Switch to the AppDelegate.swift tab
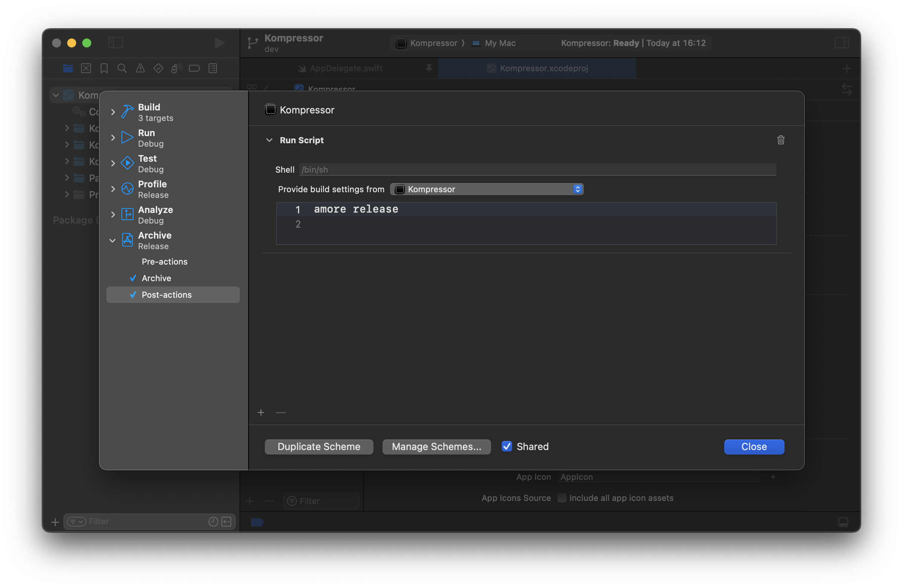The width and height of the screenshot is (903, 588). (346, 68)
